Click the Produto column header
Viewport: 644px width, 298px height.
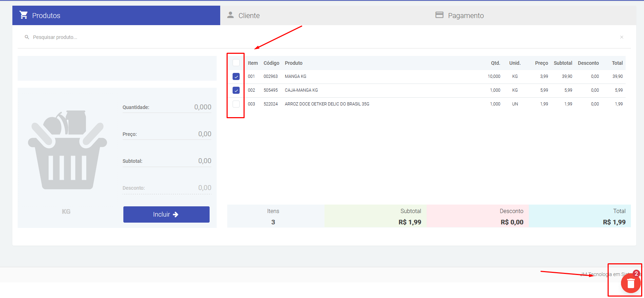[293, 63]
